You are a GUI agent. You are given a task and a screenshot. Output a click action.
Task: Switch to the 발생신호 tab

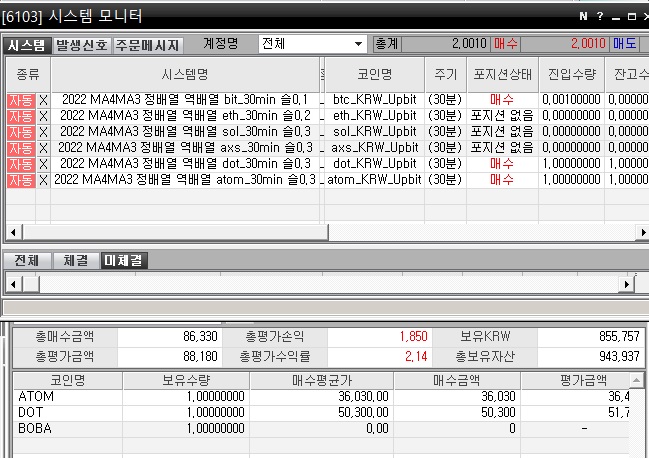click(x=81, y=45)
